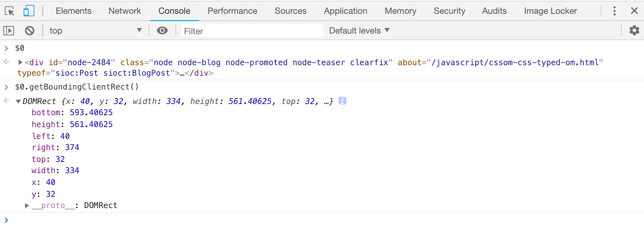
Task: Open the Default levels dropdown
Action: click(x=359, y=31)
